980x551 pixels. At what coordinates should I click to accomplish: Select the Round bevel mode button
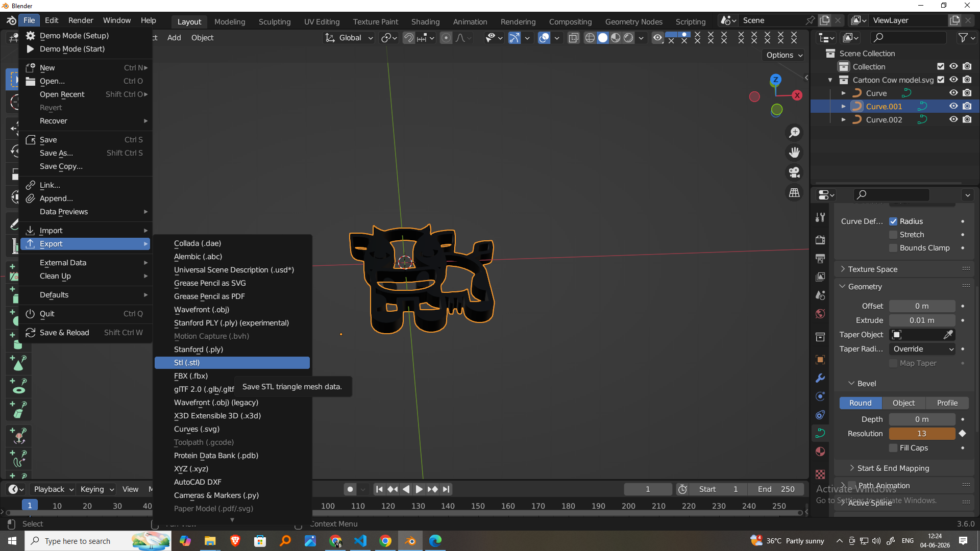pos(860,403)
